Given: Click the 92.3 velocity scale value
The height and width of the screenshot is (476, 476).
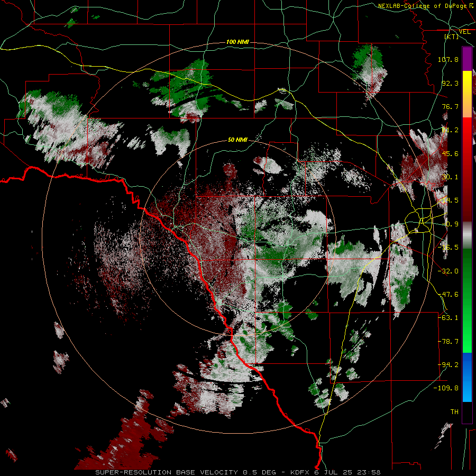Looking at the screenshot, I should [x=450, y=83].
